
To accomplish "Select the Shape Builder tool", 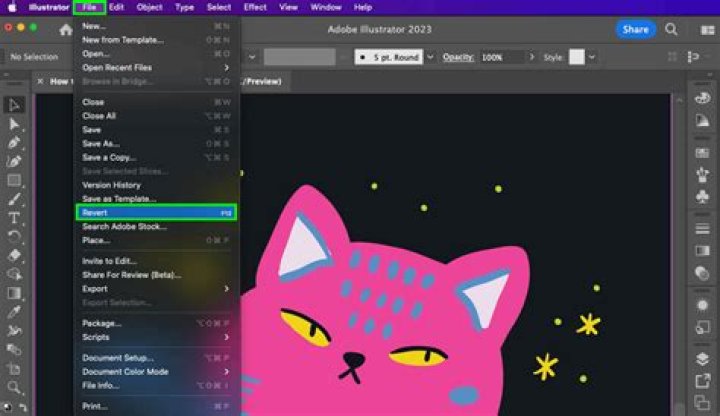I will pos(14,274).
